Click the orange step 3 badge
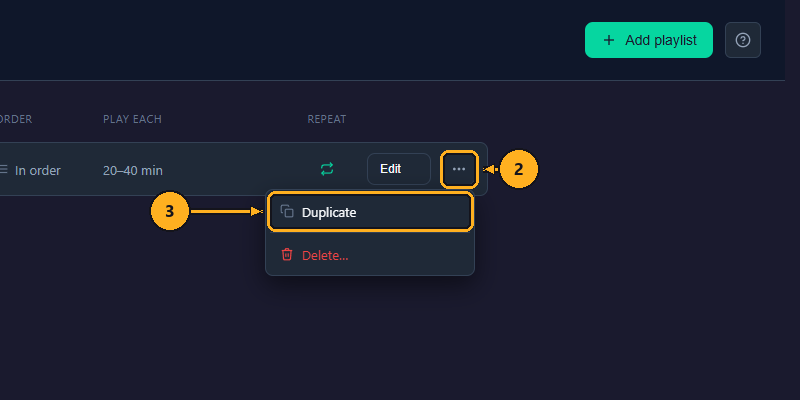This screenshot has height=400, width=800. tap(170, 211)
